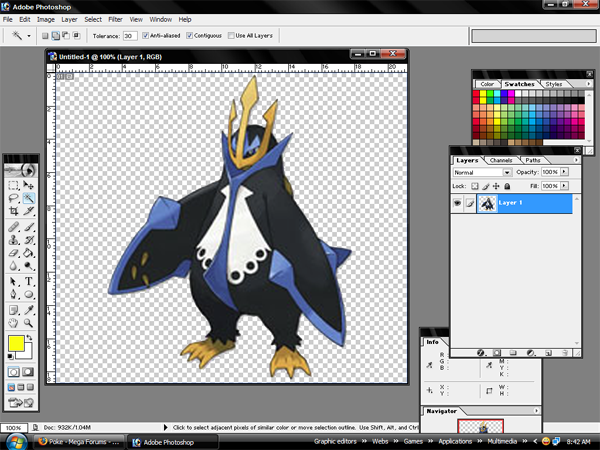The width and height of the screenshot is (600, 450).
Task: Open the Swatches panel flyout menu
Action: coord(589,84)
